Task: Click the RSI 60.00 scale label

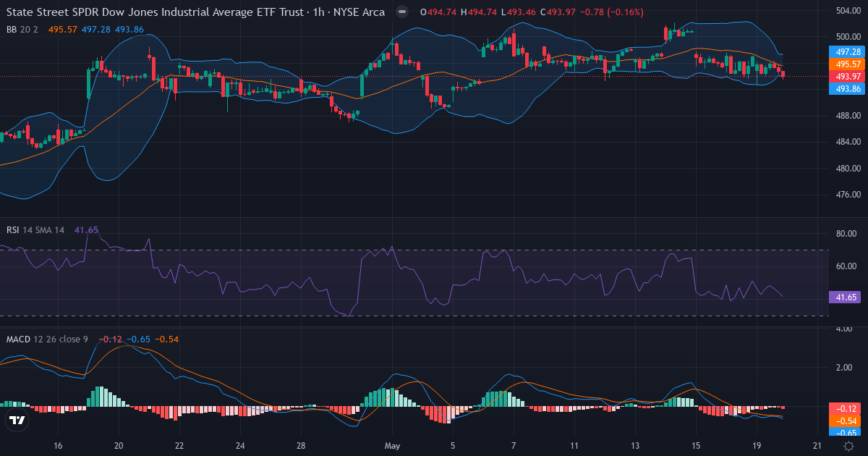Action: click(846, 266)
